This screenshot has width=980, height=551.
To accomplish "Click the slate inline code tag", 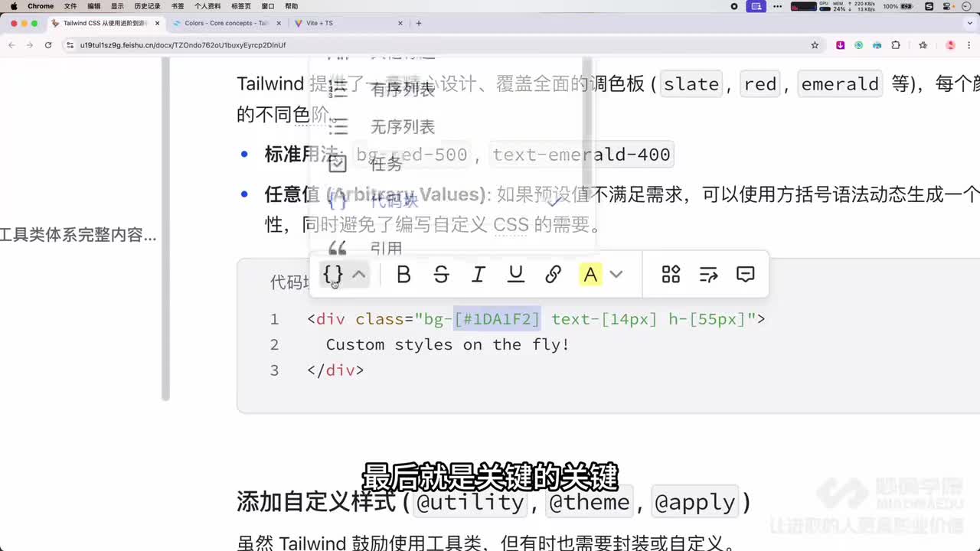I will click(x=691, y=84).
